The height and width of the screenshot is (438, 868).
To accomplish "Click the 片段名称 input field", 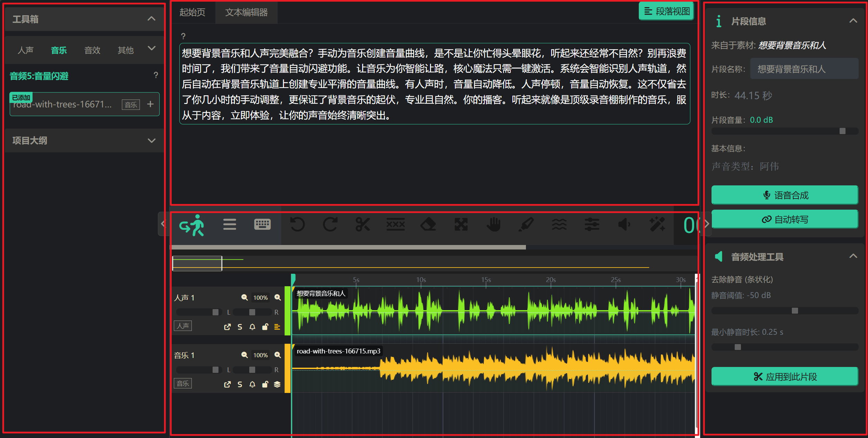I will (804, 69).
